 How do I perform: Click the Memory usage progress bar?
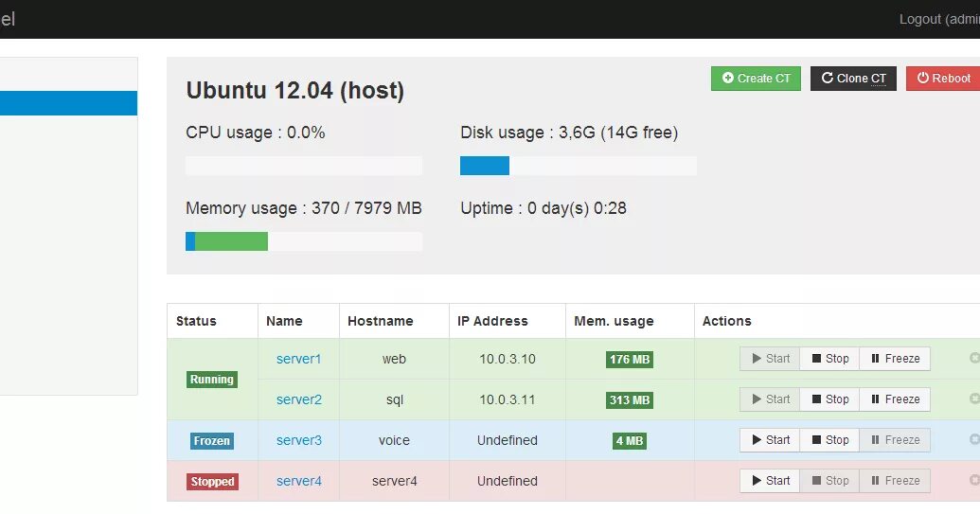click(303, 241)
